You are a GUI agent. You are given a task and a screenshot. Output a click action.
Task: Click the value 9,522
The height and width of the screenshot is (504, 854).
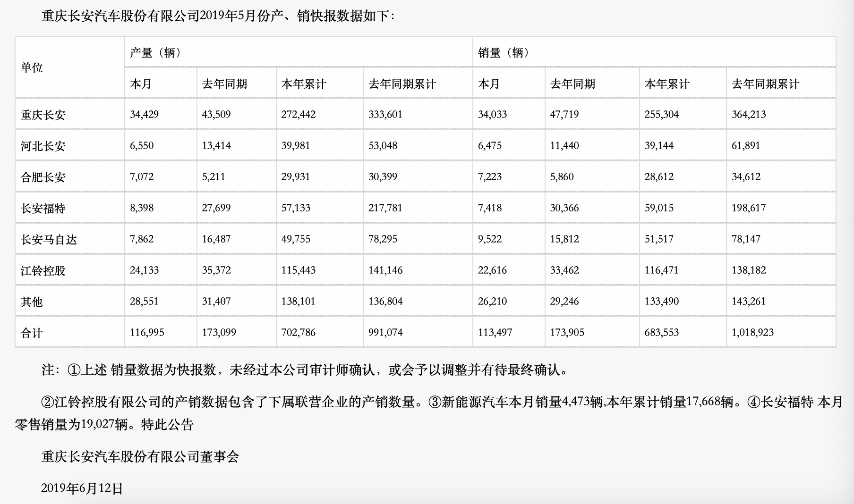click(x=490, y=239)
